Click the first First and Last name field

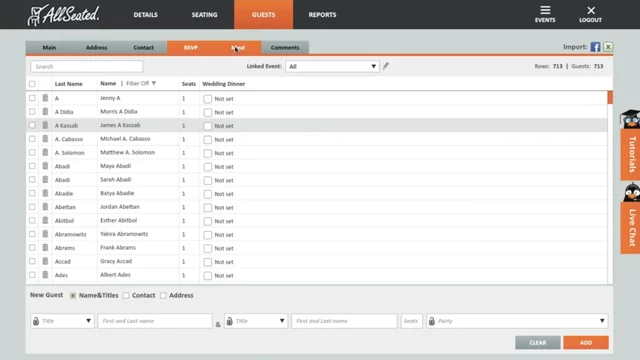(155, 321)
